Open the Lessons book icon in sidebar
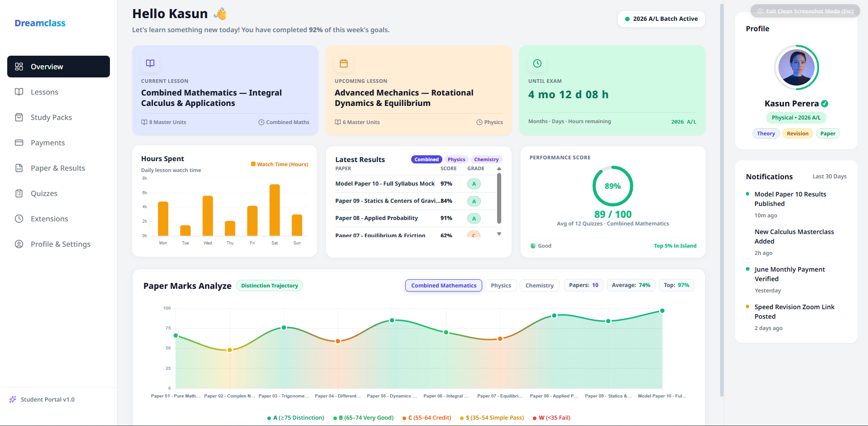 tap(19, 92)
